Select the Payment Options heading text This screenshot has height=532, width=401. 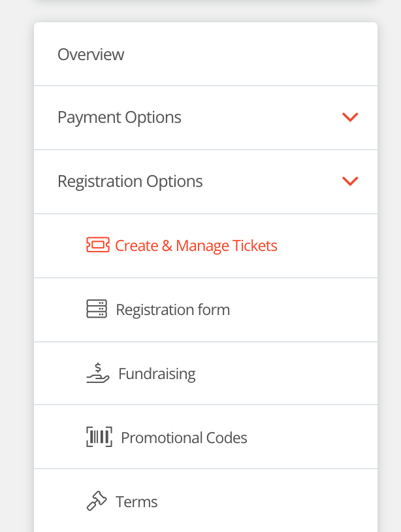pyautogui.click(x=120, y=118)
